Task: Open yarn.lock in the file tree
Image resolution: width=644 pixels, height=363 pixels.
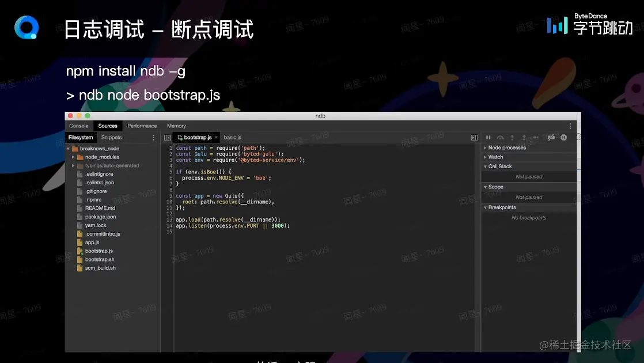Action: [96, 225]
